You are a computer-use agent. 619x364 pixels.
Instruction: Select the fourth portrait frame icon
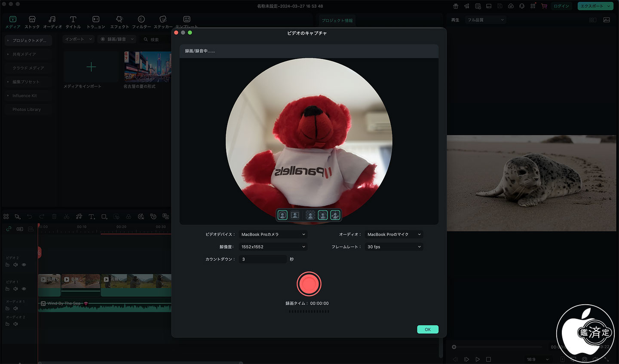(322, 215)
